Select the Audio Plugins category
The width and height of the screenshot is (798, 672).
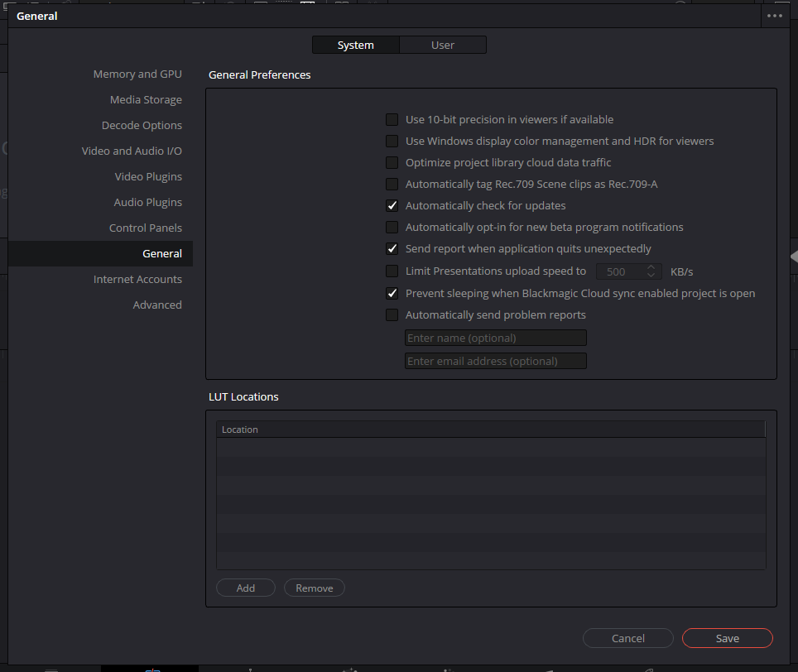pyautogui.click(x=147, y=202)
